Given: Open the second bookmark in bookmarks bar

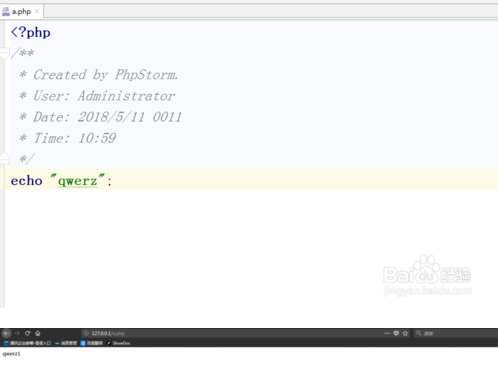Looking at the screenshot, I should [66, 343].
